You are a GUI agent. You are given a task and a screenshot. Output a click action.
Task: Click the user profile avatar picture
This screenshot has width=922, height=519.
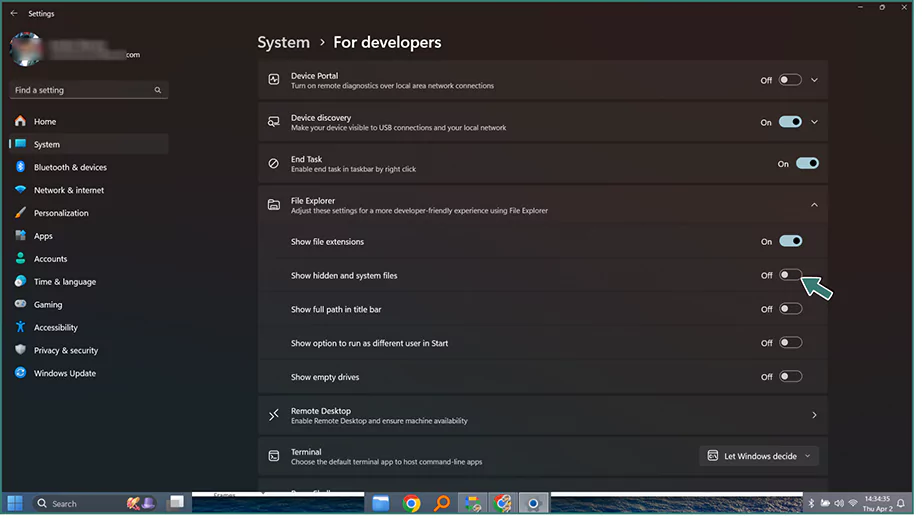(x=26, y=49)
